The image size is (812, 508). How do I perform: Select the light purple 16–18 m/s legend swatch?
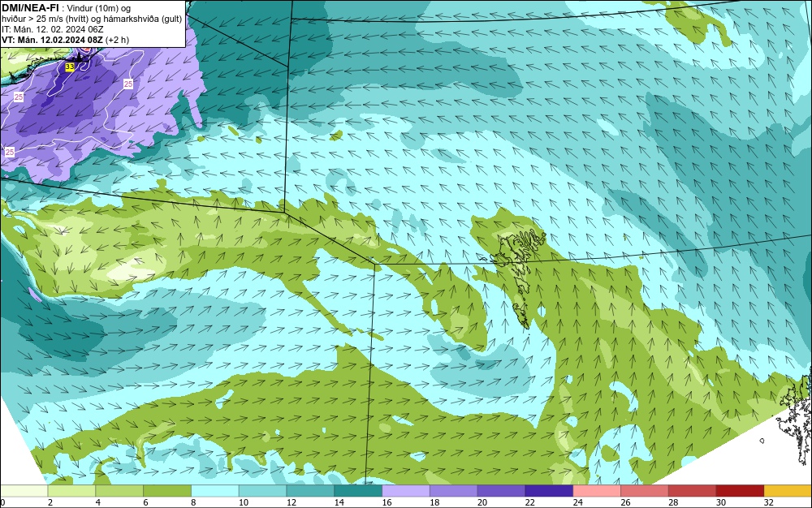405,491
